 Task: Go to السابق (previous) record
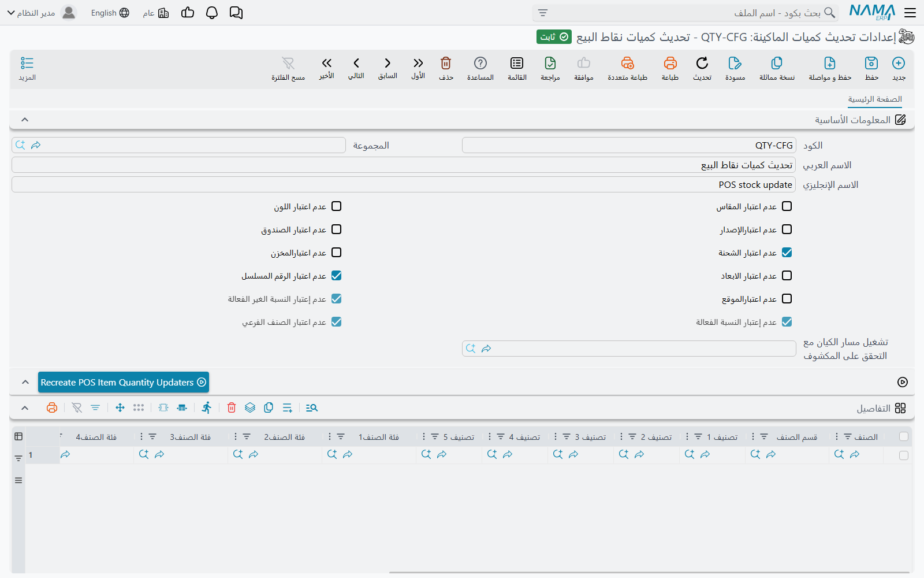pyautogui.click(x=388, y=63)
